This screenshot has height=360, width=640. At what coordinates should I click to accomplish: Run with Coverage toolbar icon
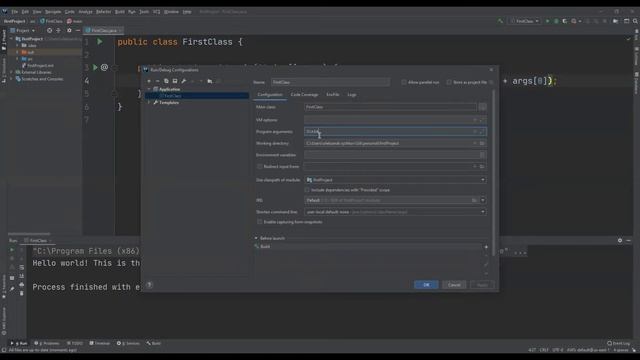(x=564, y=21)
